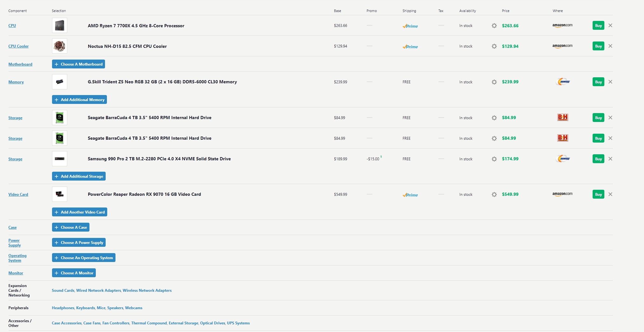Click the $174.99 price for Samsung SSD
This screenshot has height=332, width=644.
pos(510,159)
